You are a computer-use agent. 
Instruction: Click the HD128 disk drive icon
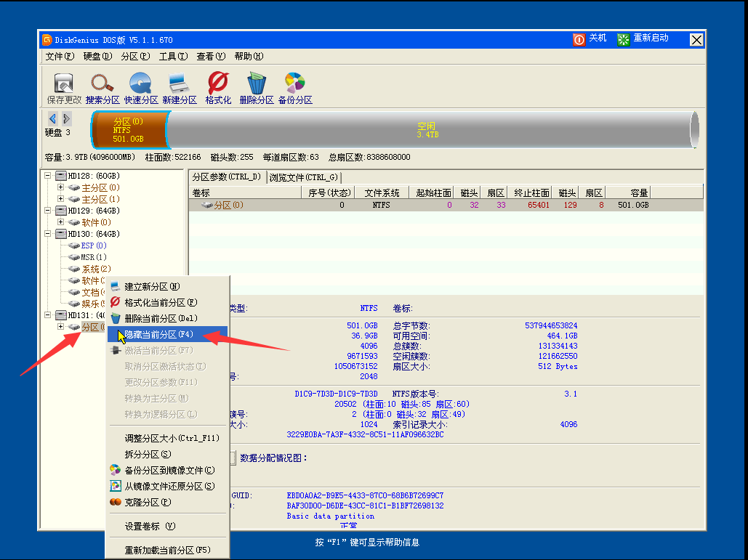click(60, 176)
